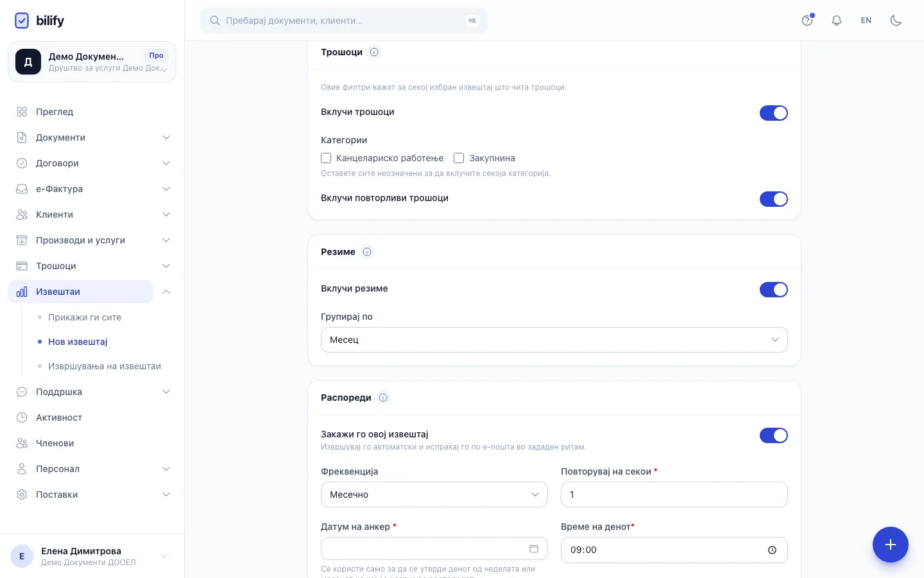Open Клиенти sidebar link
Image resolution: width=924 pixels, height=578 pixels.
pos(81,215)
